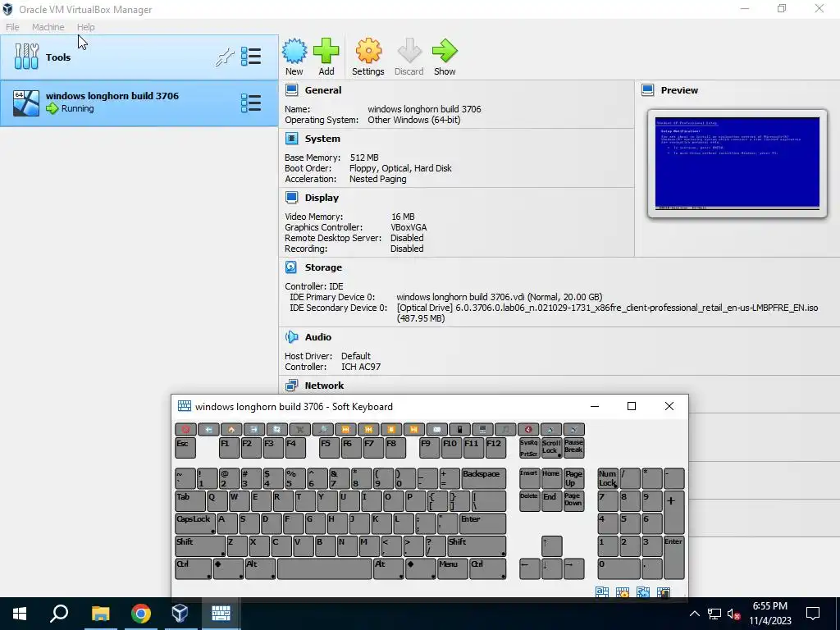This screenshot has width=840, height=630.
Task: Click the soft keyboard browser Home key
Action: click(x=231, y=430)
